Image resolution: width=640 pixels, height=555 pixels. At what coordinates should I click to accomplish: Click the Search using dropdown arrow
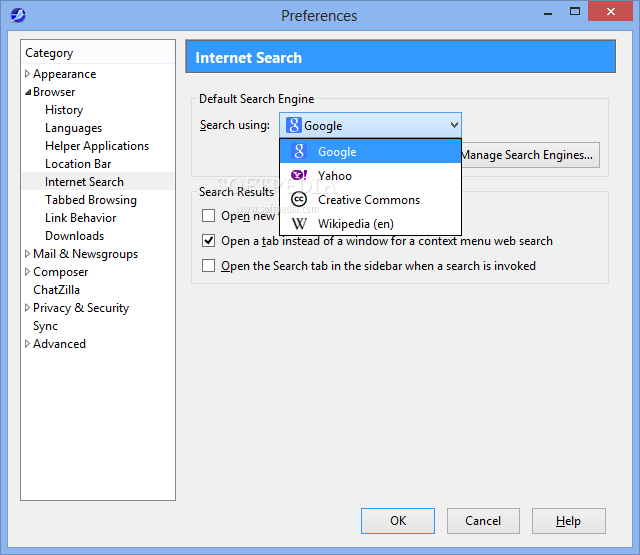pyautogui.click(x=454, y=125)
